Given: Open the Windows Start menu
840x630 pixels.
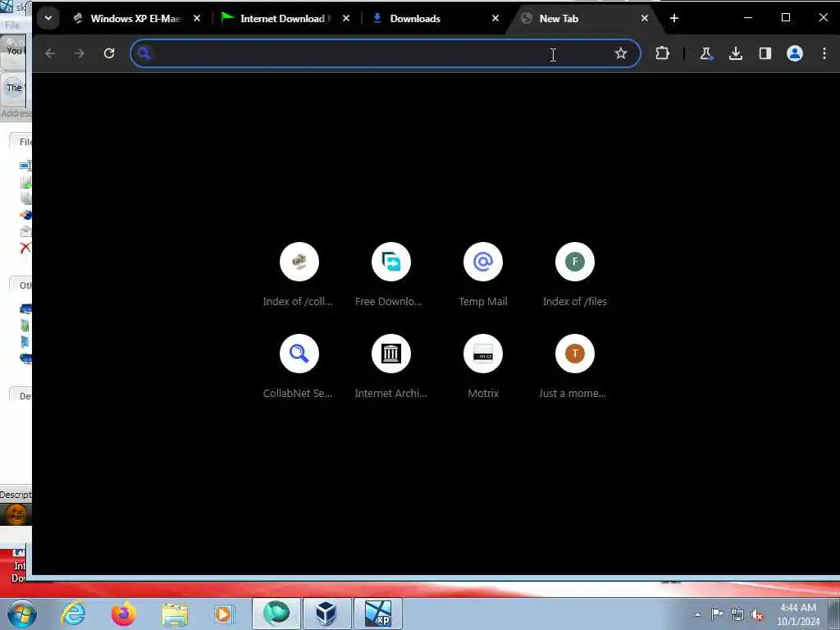Looking at the screenshot, I should tap(21, 614).
